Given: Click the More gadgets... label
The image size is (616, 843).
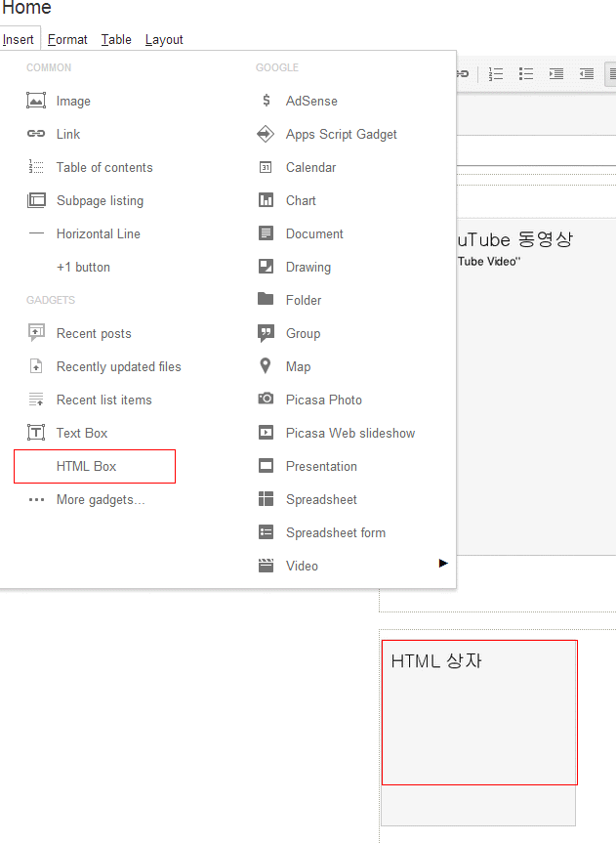Looking at the screenshot, I should coord(102,499).
